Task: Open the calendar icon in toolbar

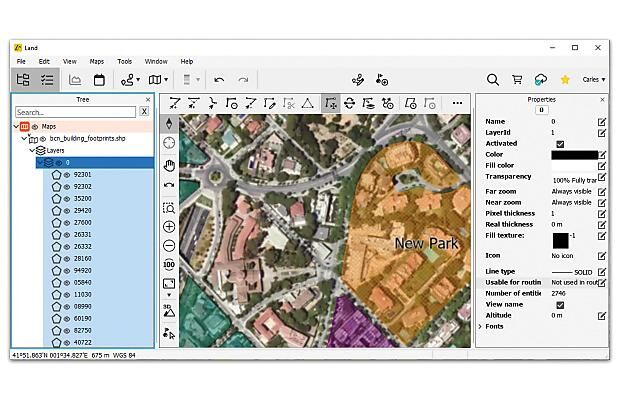Action: (99, 80)
